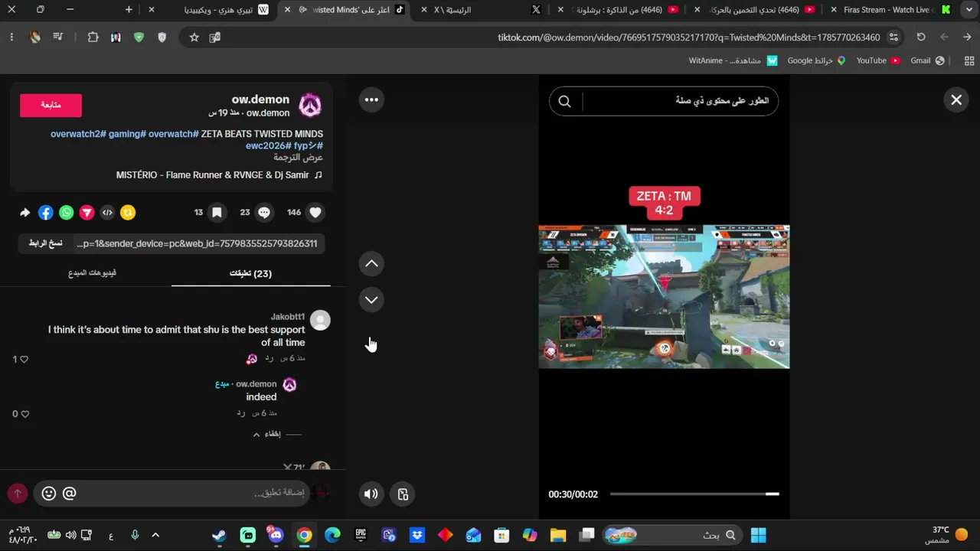Click the Windows taskbar search box
Screen dimensions: 980x551
pos(673,535)
